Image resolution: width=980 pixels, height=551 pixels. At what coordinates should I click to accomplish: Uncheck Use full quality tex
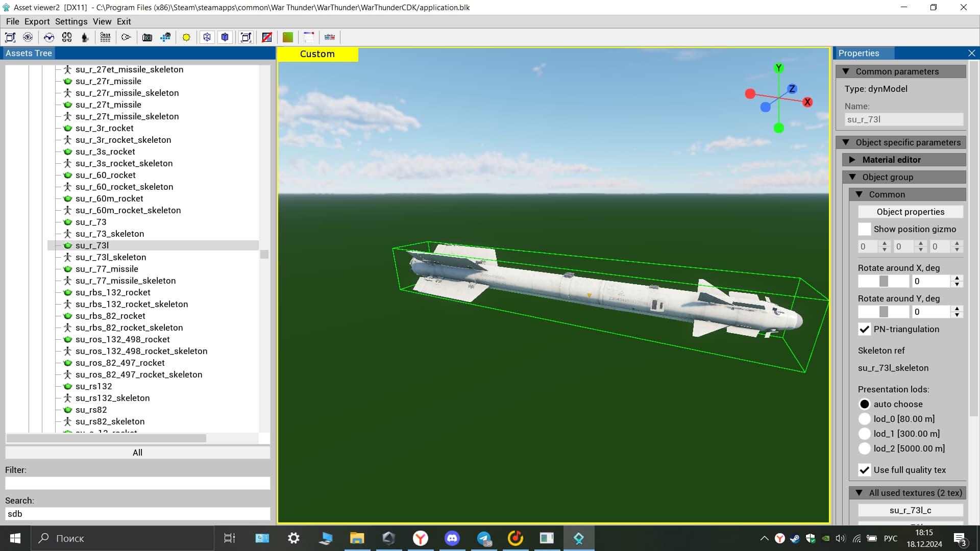[x=865, y=470]
